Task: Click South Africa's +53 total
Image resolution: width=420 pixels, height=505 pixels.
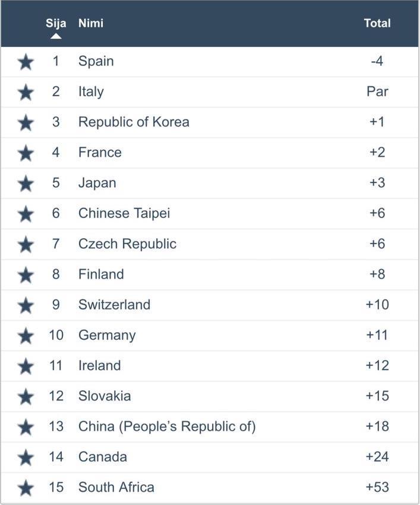Action: pos(377,487)
